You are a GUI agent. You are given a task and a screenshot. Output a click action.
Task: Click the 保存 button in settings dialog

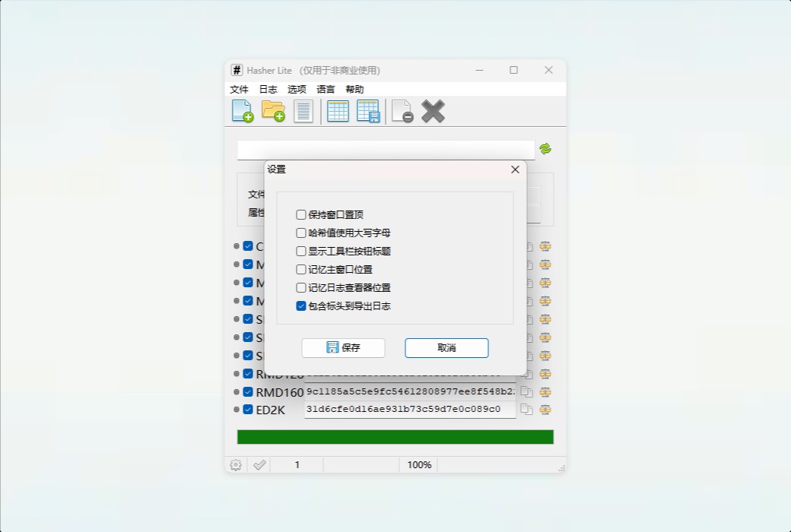343,348
